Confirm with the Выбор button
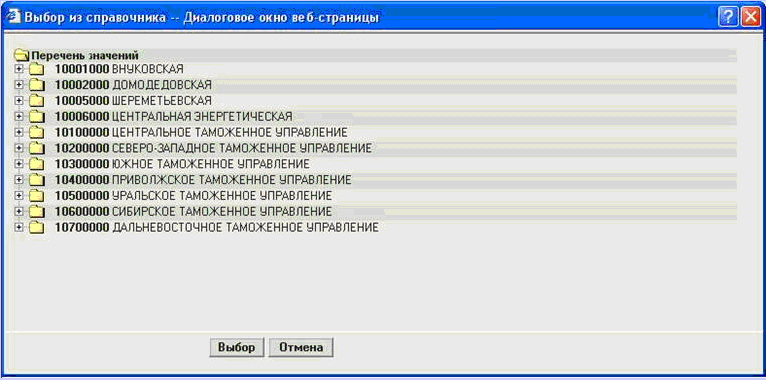Image resolution: width=766 pixels, height=380 pixels. pyautogui.click(x=236, y=347)
